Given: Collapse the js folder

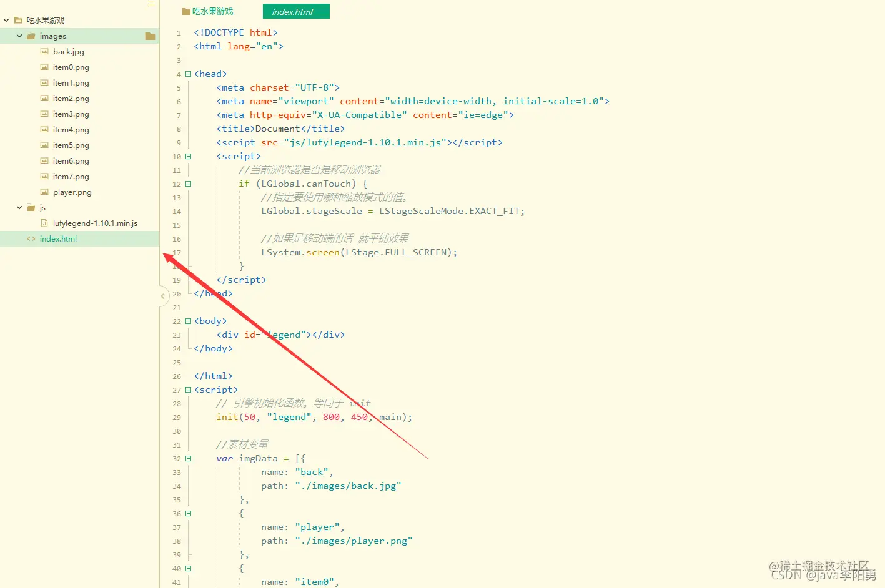Looking at the screenshot, I should 19,208.
